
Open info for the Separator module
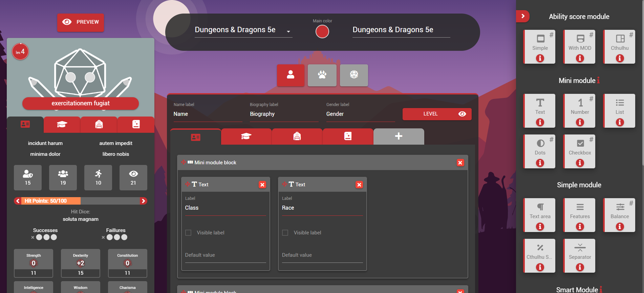[580, 267]
